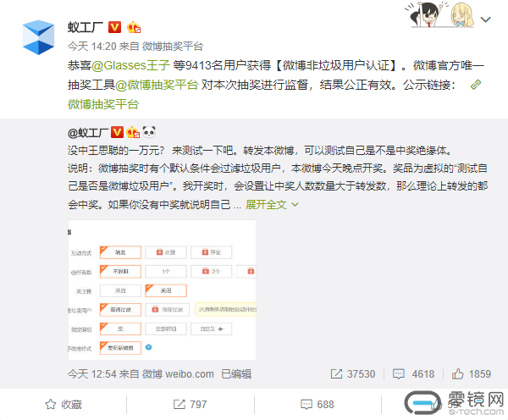
Task: Click the panda emoji badge in repost
Action: click(x=149, y=132)
